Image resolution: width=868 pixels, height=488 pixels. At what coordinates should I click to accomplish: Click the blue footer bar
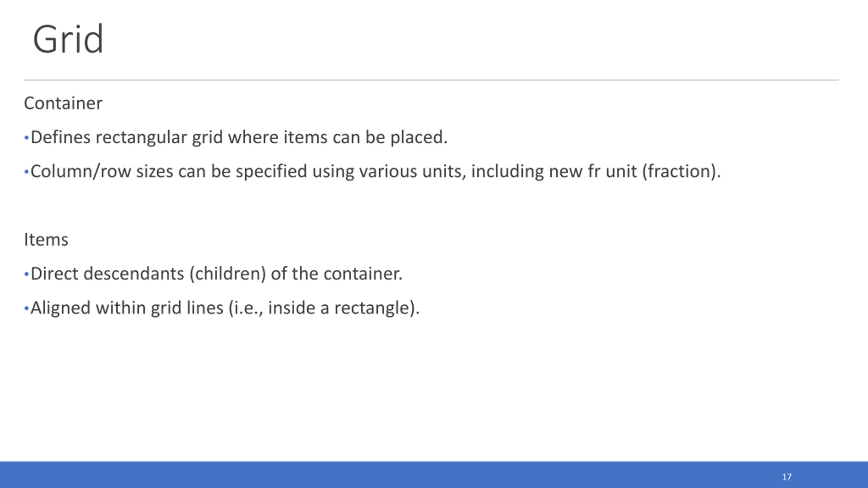click(434, 474)
